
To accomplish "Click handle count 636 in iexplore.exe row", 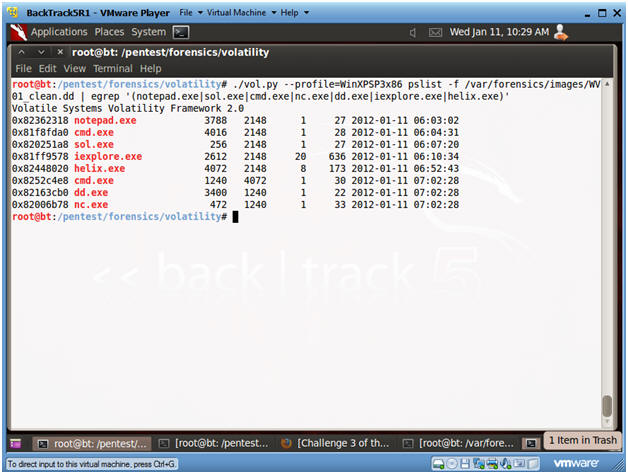I will [337, 157].
